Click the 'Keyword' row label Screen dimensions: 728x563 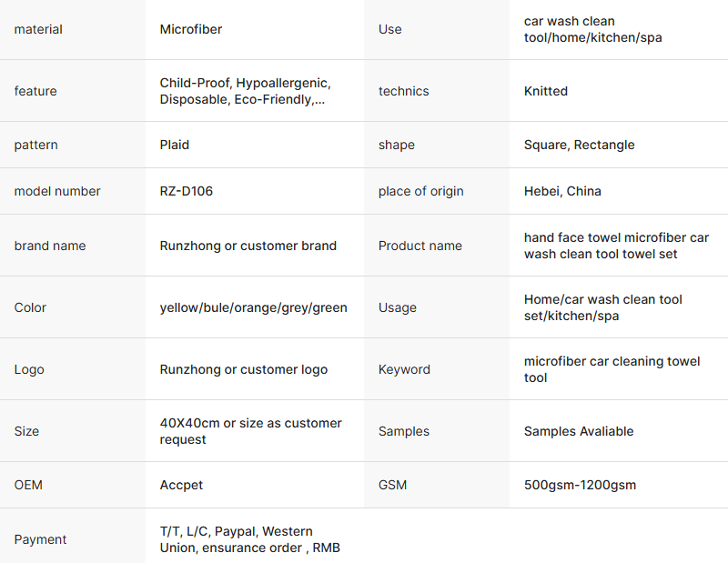point(404,369)
